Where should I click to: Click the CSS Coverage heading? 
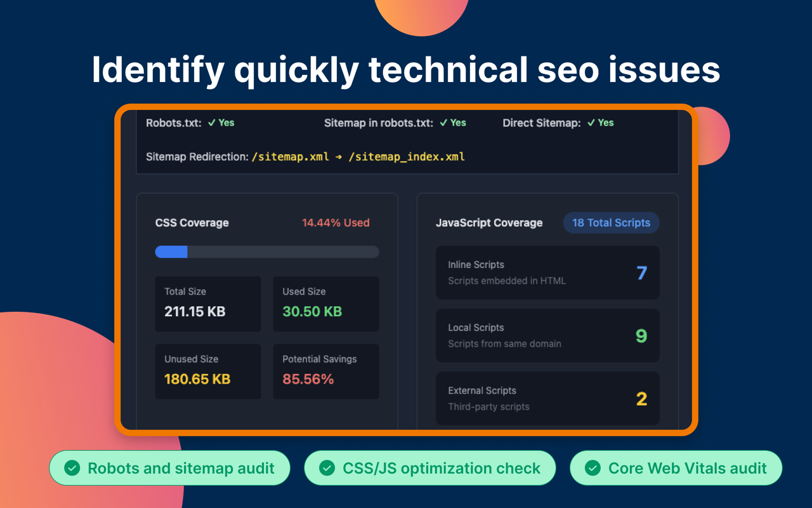click(192, 223)
